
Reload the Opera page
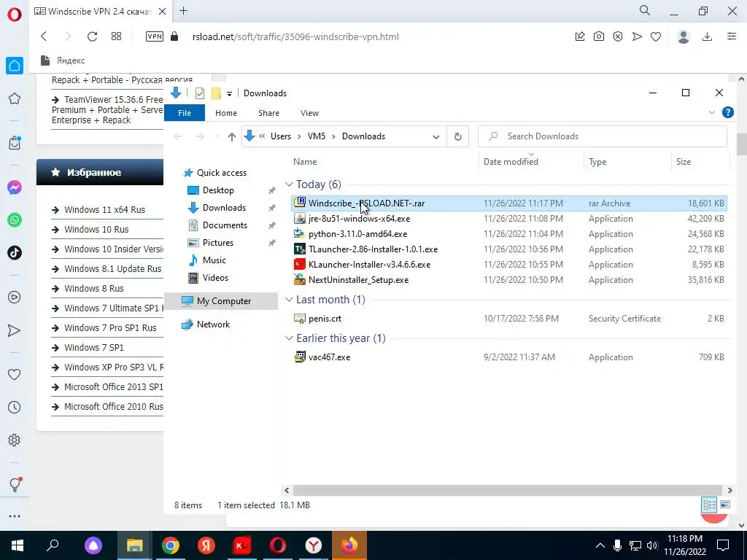click(92, 36)
